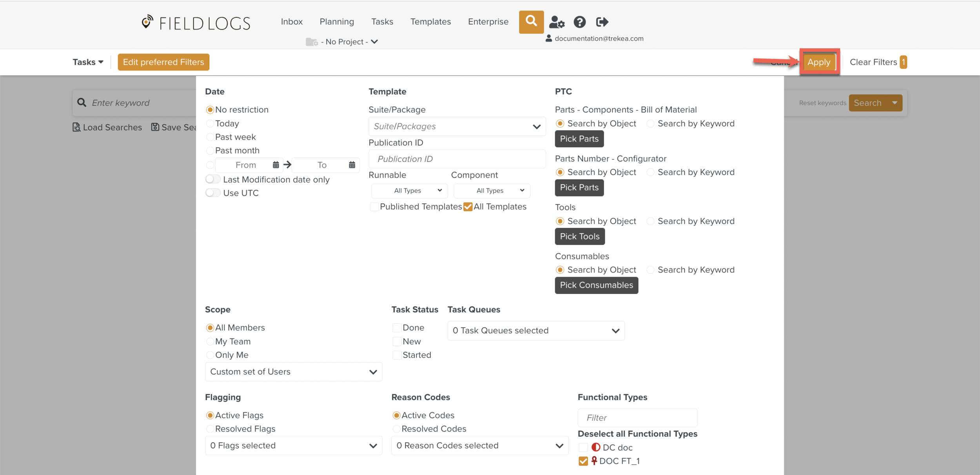Enable the Use UTC switch
Image resolution: width=980 pixels, height=475 pixels.
[x=213, y=193]
